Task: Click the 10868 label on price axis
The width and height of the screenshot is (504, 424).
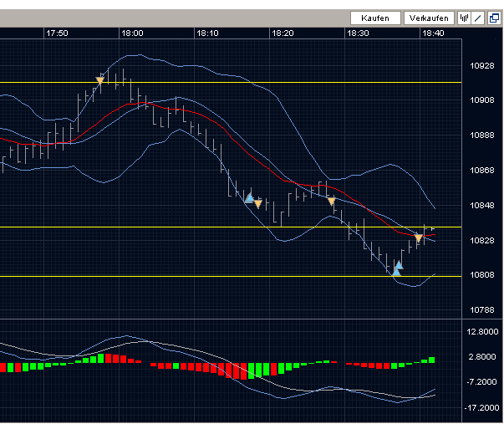Action: (482, 171)
